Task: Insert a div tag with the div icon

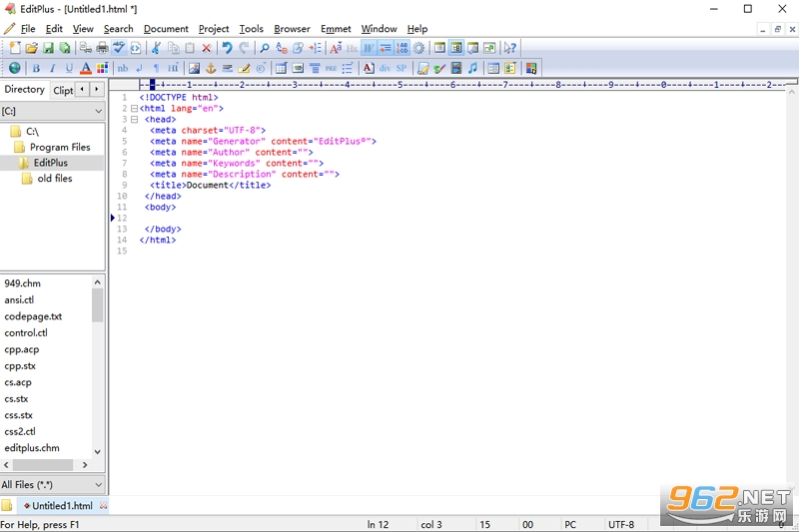Action: (385, 68)
